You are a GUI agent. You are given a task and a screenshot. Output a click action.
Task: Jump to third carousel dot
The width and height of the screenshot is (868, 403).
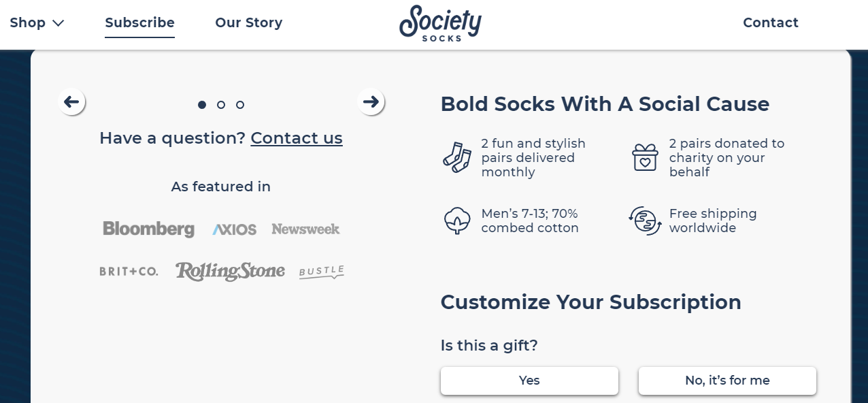click(x=240, y=105)
